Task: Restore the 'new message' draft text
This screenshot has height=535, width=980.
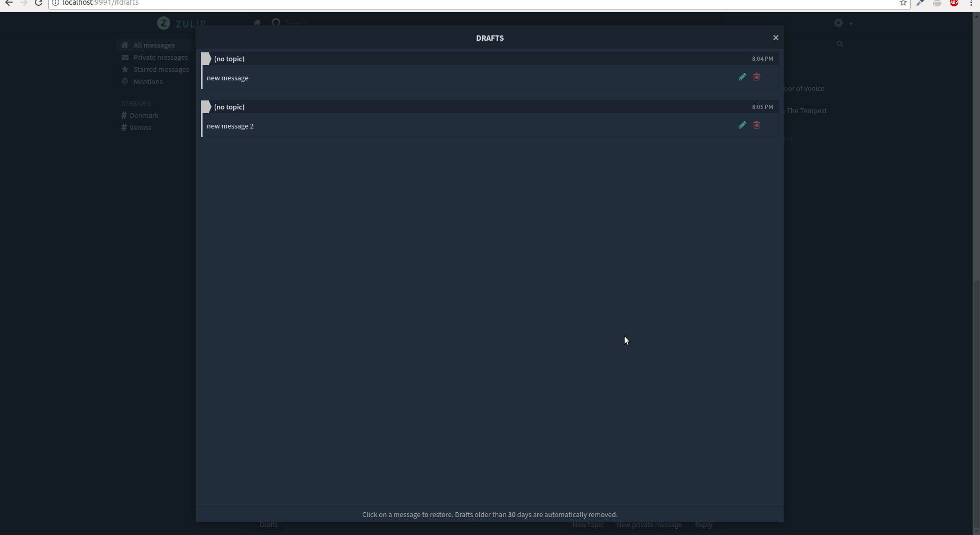Action: 227,78
